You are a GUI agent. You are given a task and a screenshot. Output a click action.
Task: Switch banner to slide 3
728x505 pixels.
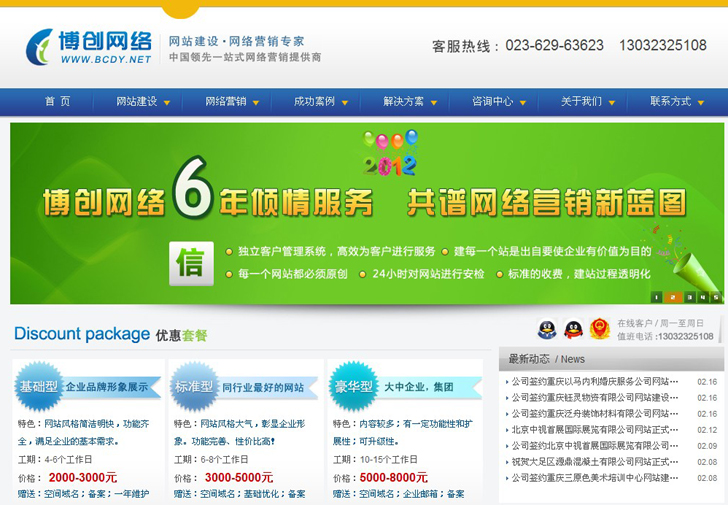click(688, 297)
